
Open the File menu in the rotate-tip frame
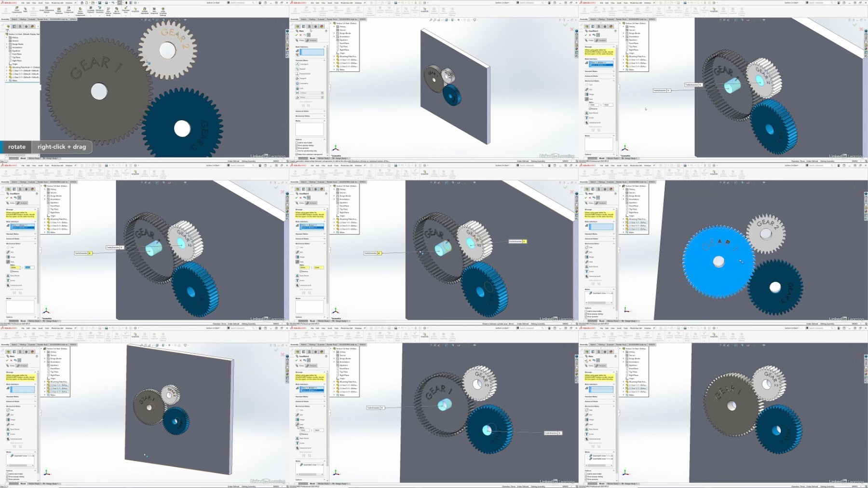pos(23,2)
